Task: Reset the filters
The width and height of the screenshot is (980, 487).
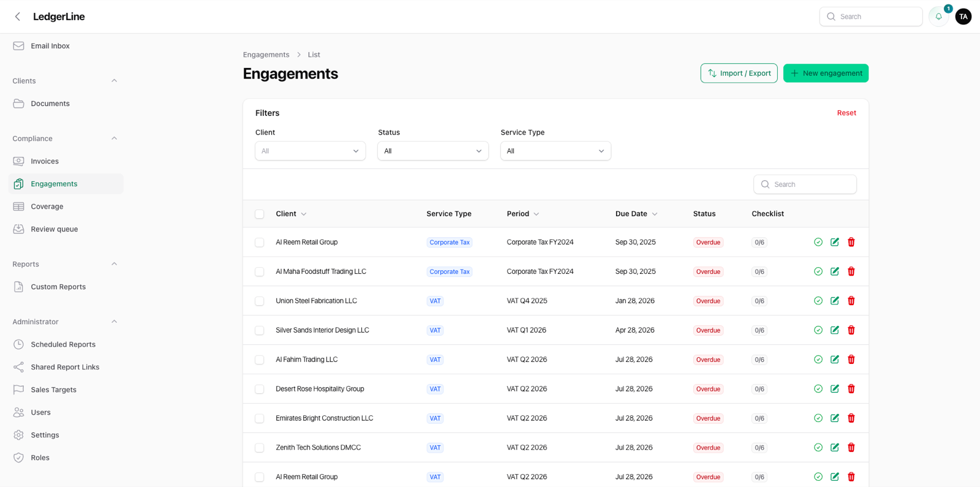Action: coord(846,113)
